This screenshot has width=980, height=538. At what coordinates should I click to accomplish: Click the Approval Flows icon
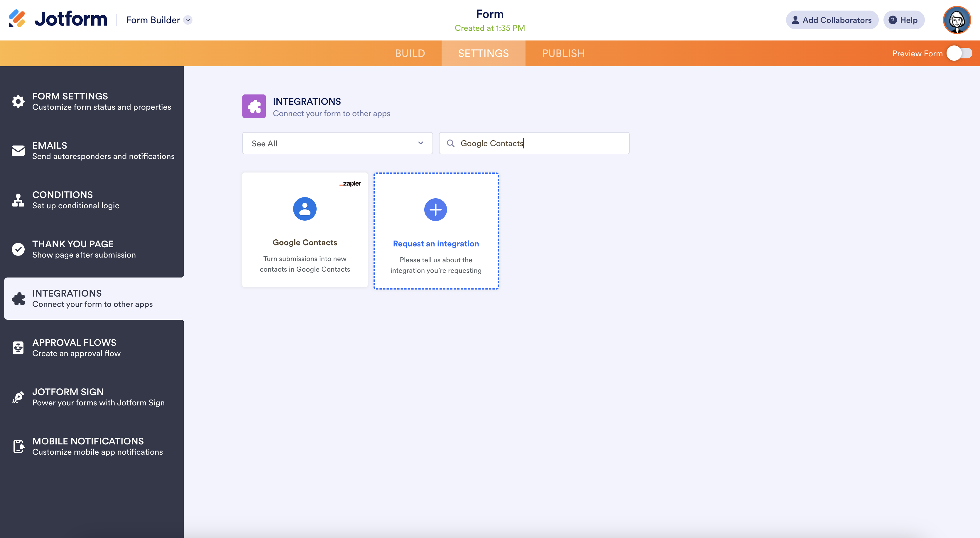point(18,348)
